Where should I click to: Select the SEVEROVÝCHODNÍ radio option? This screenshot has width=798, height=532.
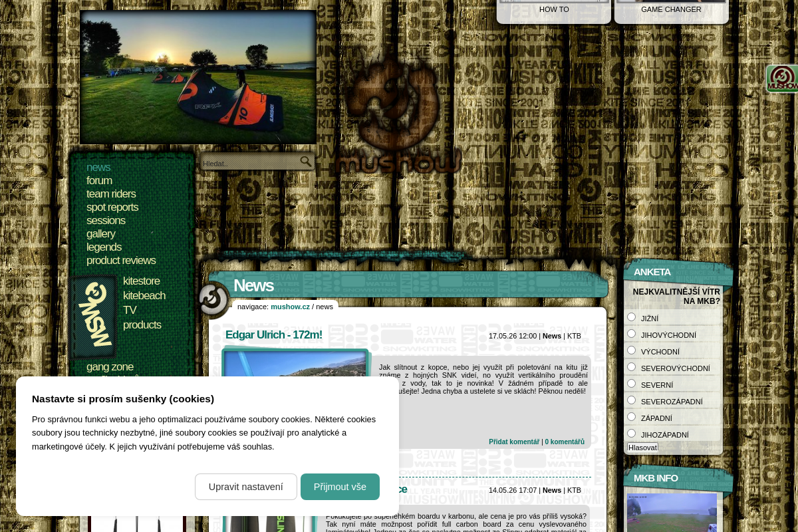(632, 367)
